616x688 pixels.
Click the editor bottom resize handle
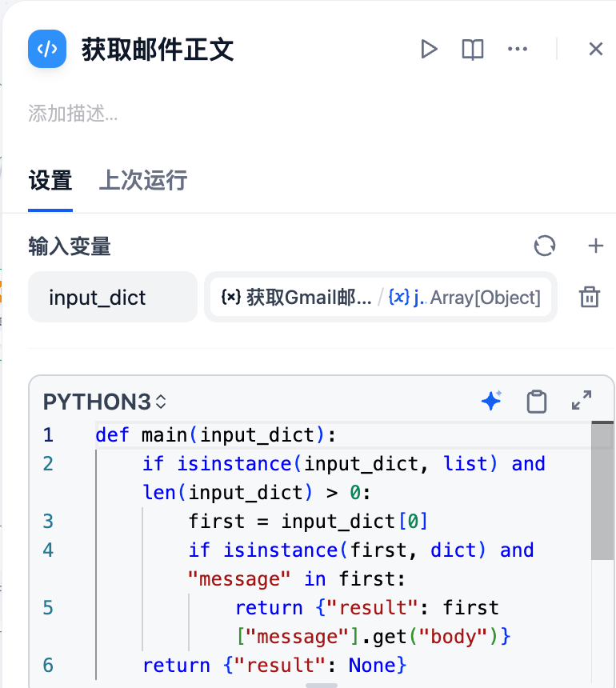[321, 685]
